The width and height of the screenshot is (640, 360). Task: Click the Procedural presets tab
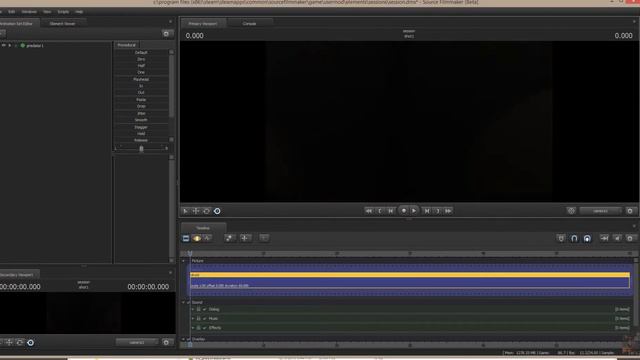[127, 45]
